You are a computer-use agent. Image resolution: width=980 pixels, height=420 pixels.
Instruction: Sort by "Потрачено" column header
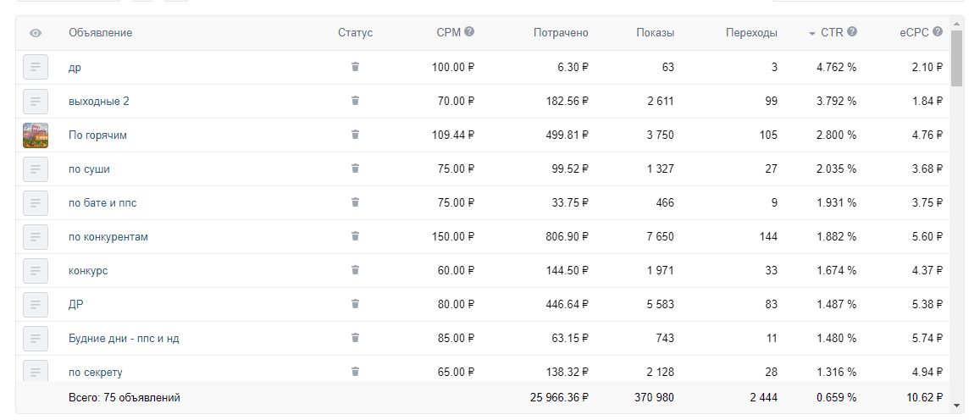(561, 33)
